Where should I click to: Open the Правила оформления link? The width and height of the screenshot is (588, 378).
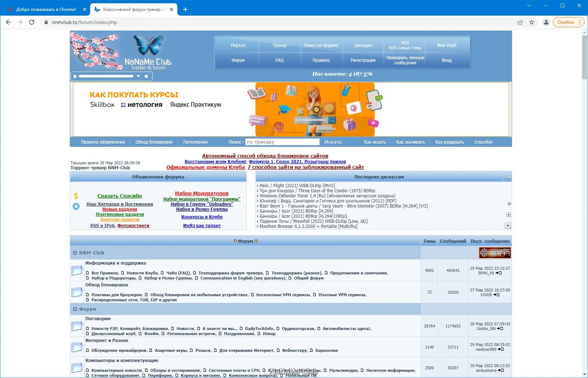coord(103,142)
